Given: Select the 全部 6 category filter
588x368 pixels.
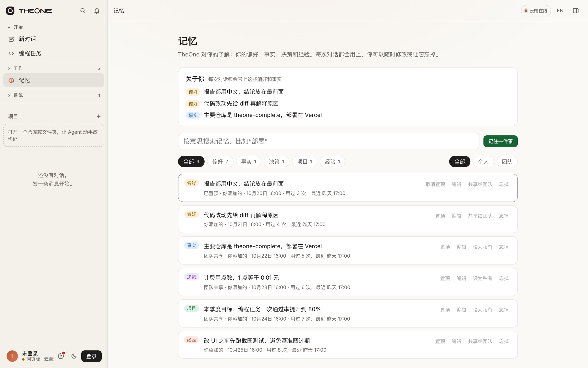Looking at the screenshot, I should pyautogui.click(x=191, y=162).
